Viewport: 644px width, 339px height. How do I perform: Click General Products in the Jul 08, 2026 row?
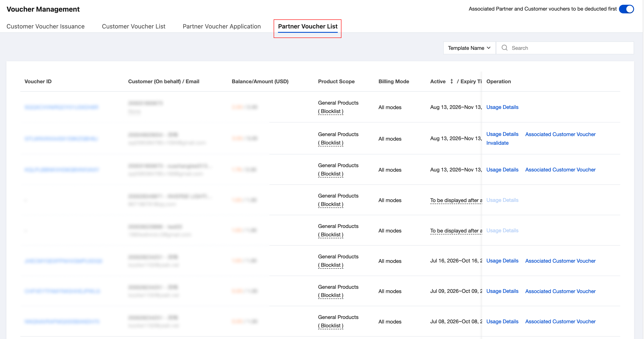pos(338,317)
